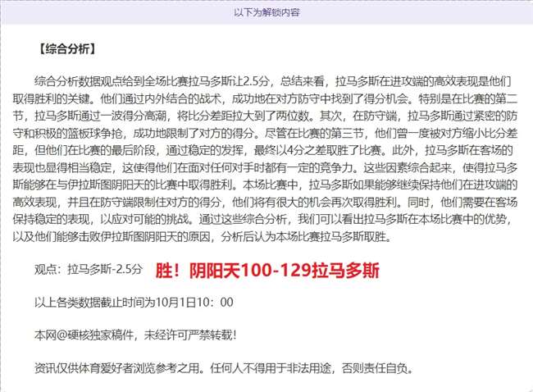
Task: Click the paragraph line starting 综合分析数据观点给到
Action: click(272, 81)
